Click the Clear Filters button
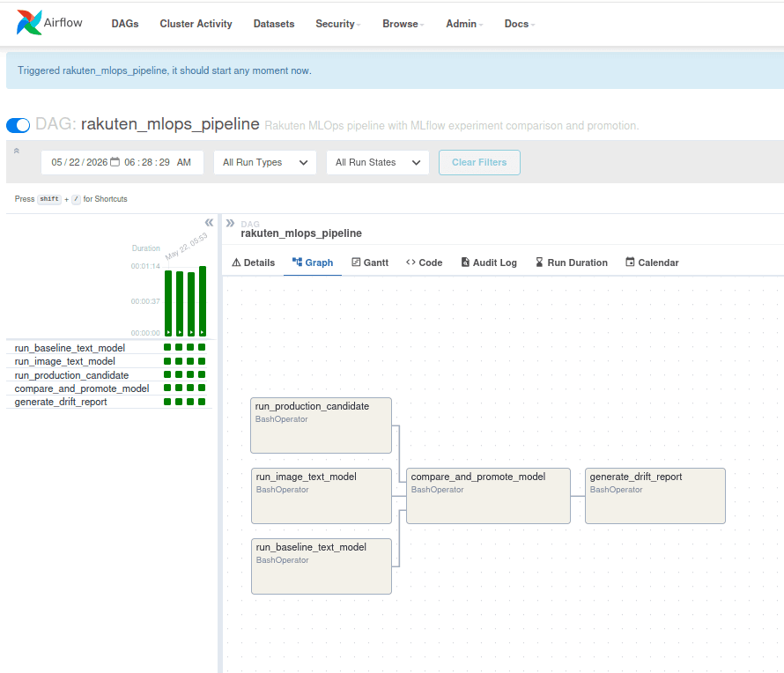The image size is (784, 673). point(479,162)
